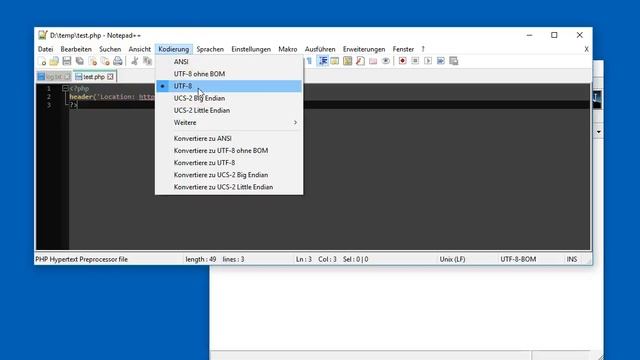Click PHP Hypertext Preprocessor file status text
Screen dimensions: 640x360
point(82,259)
